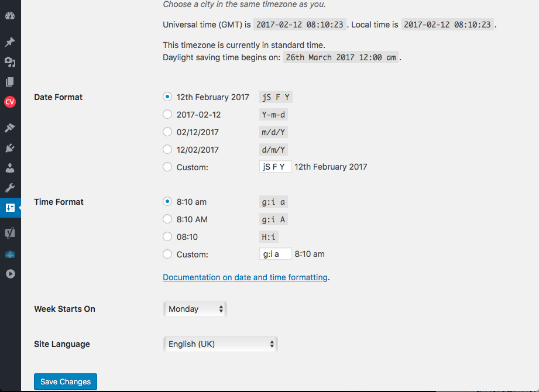
Task: Select the 2017-02-12 date format
Action: [x=167, y=115]
